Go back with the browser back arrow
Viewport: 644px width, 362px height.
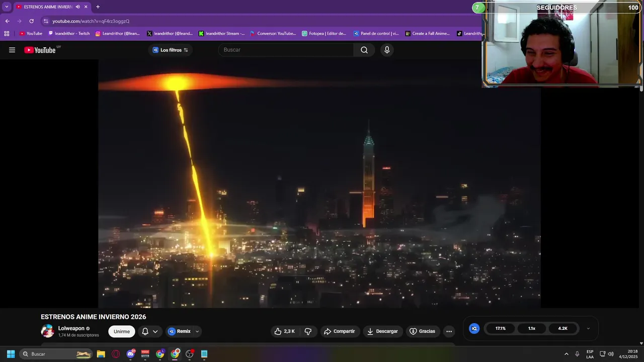7,21
